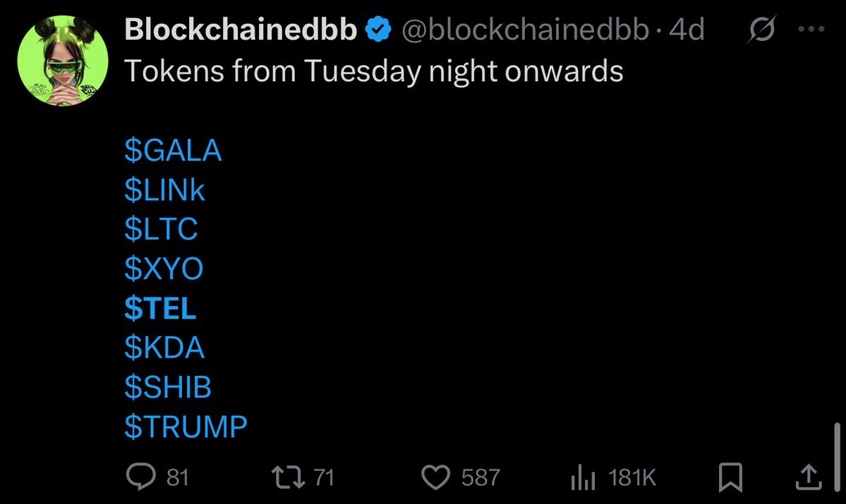The width and height of the screenshot is (846, 504).
Task: Like the tweet with heart icon
Action: coord(435,478)
